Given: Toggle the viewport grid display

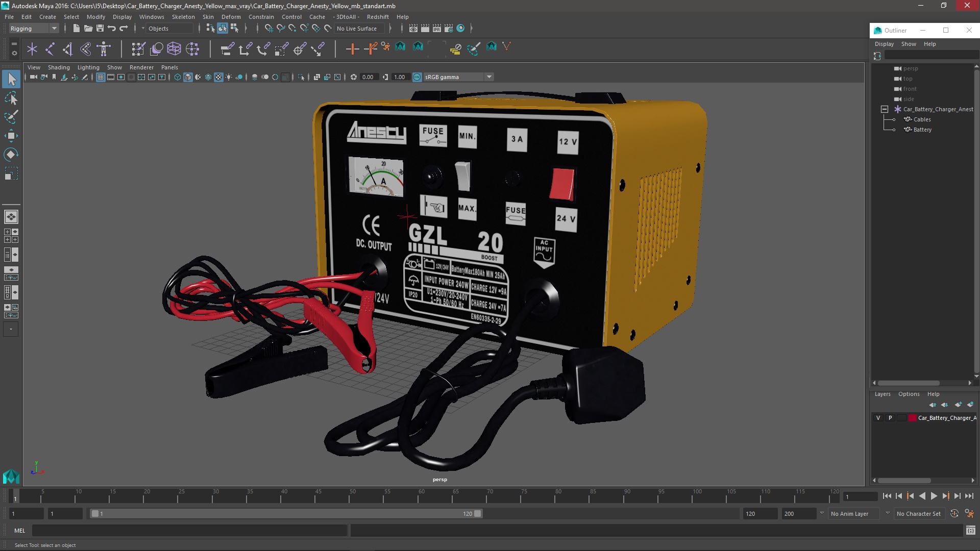Looking at the screenshot, I should click(101, 77).
